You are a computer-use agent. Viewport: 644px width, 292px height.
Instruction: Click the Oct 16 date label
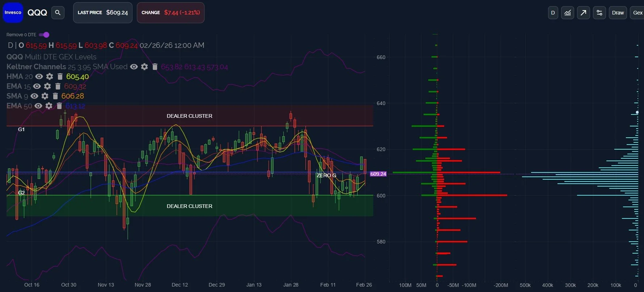click(32, 285)
